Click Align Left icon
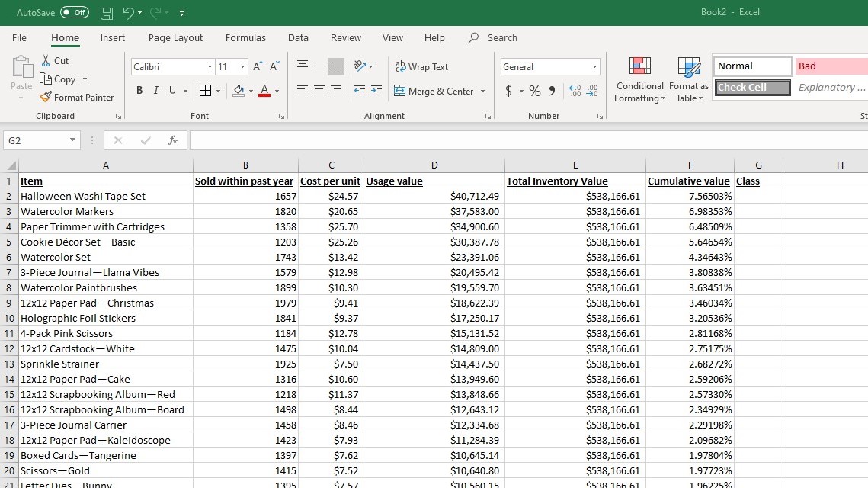Screen dimensions: 868x488 point(303,91)
